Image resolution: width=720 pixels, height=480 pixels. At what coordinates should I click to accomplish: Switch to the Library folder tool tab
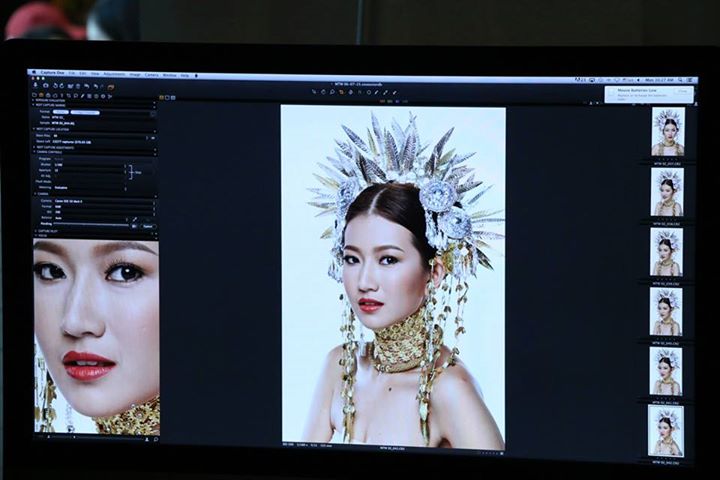click(x=34, y=95)
